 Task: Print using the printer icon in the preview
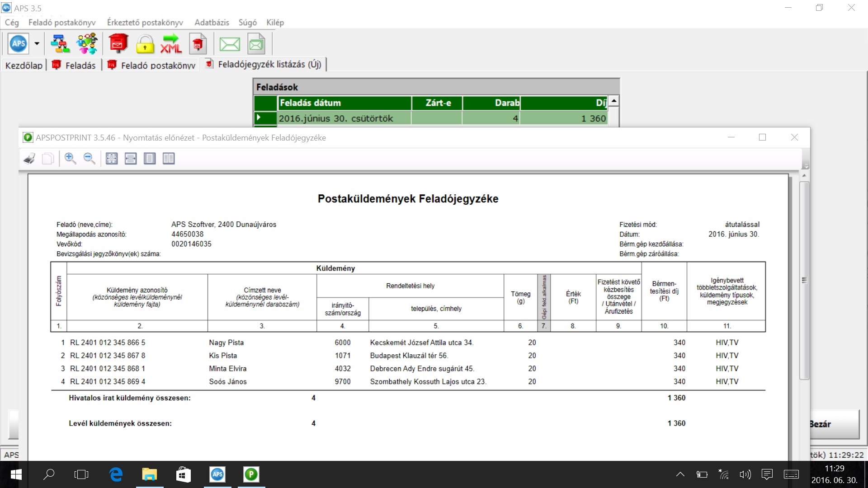tap(29, 159)
